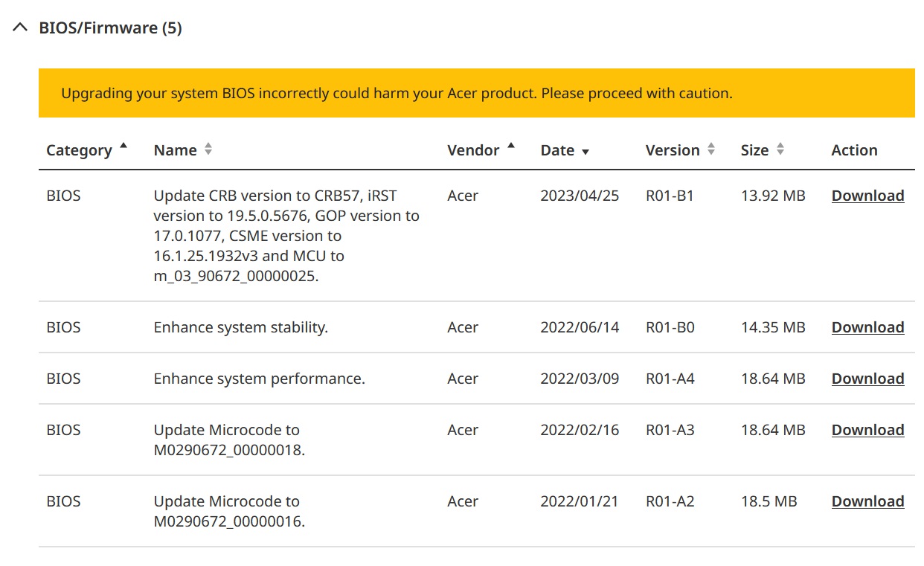Sort table by Name column
The height and width of the screenshot is (566, 924).
point(183,149)
